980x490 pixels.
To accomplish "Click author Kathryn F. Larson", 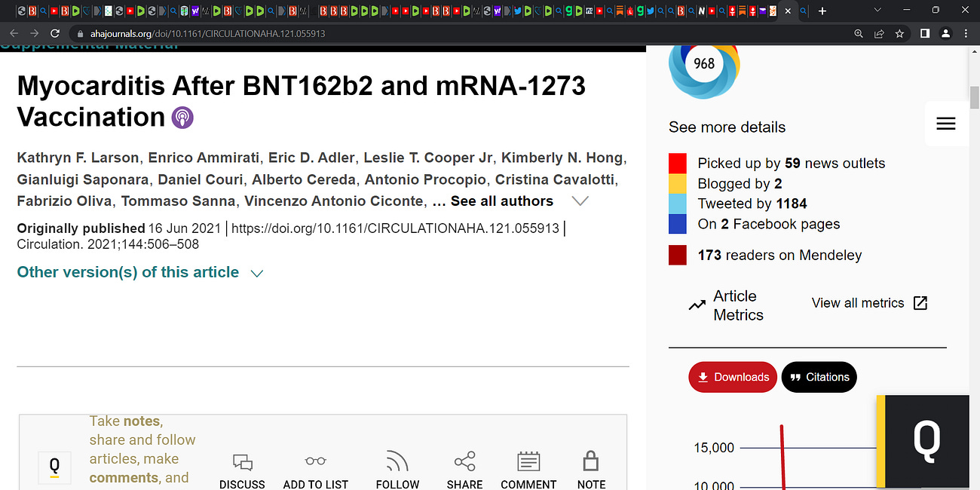I will tap(78, 158).
